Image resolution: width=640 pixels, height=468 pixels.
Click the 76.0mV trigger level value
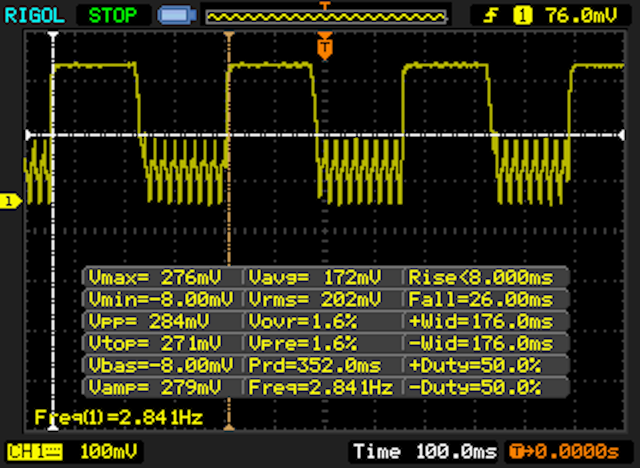[581, 16]
